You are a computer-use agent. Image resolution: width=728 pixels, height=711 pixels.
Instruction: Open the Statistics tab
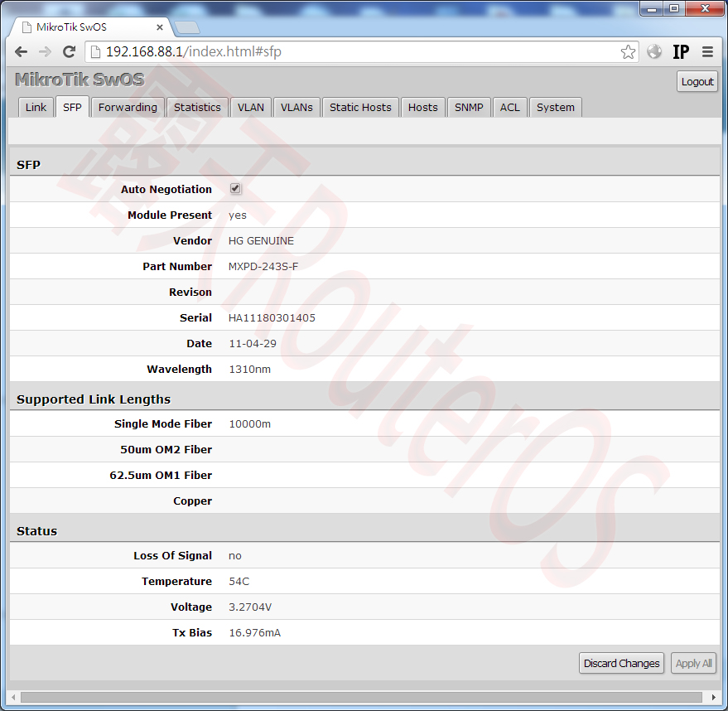[197, 107]
